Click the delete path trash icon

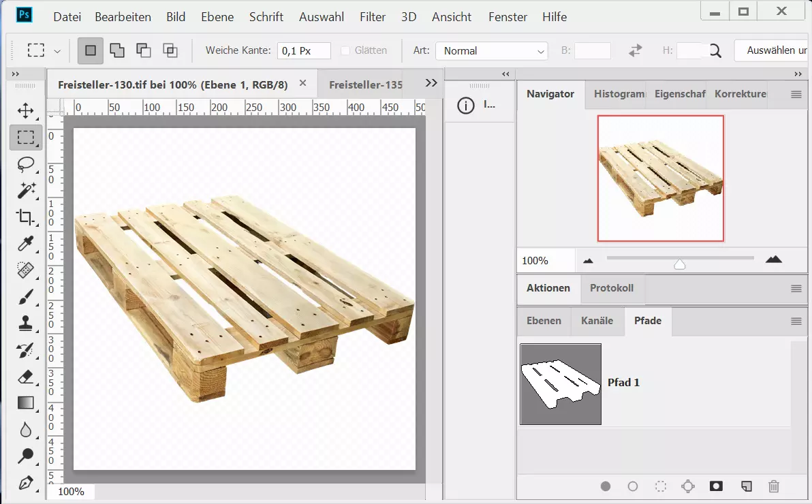(774, 486)
